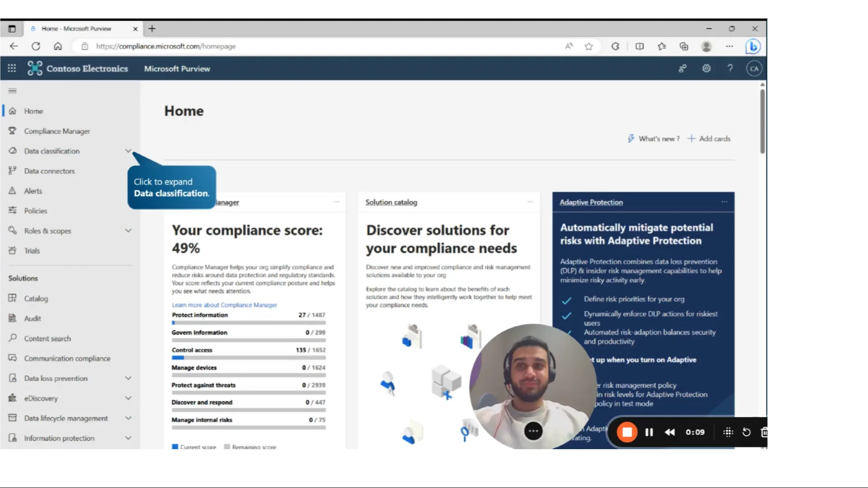Open Learn more about Compliance Manager
The width and height of the screenshot is (868, 488).
tap(224, 305)
